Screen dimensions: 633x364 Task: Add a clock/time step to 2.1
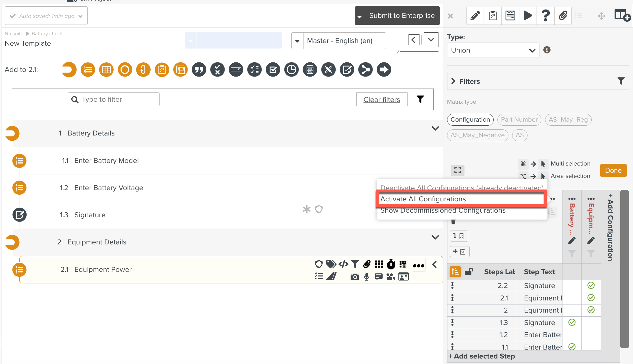tap(291, 70)
